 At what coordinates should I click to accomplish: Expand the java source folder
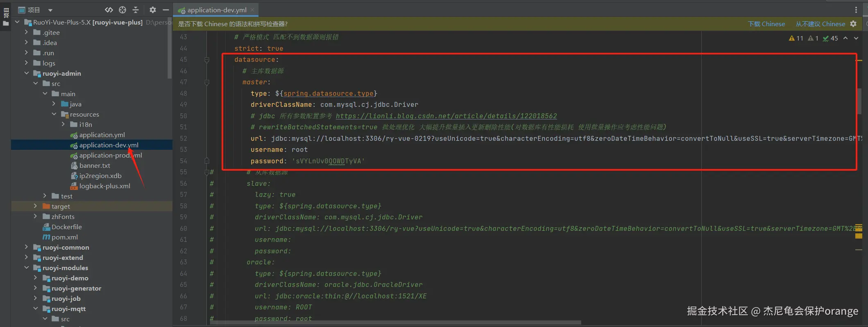click(x=54, y=104)
